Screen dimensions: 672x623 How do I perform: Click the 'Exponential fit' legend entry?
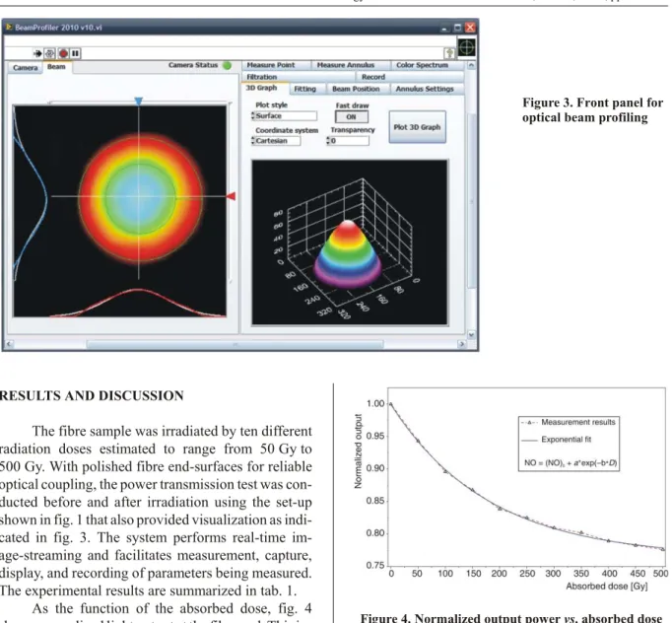(566, 440)
